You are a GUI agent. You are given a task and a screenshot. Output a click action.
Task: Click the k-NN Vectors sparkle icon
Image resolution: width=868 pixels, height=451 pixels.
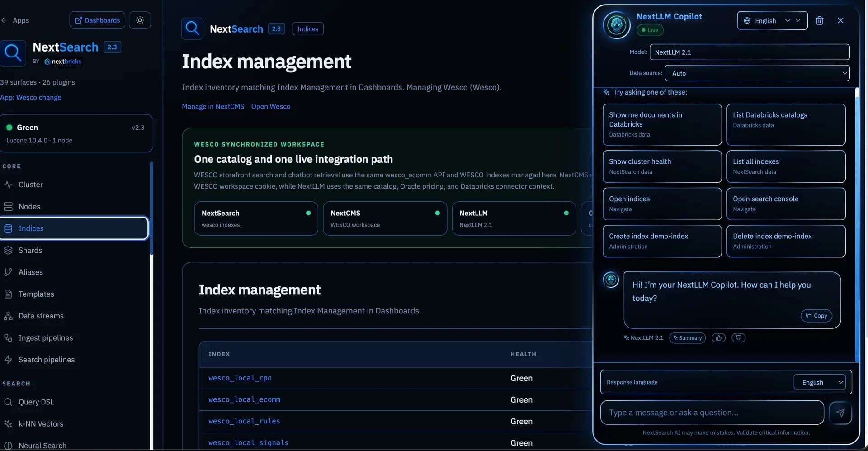pos(8,424)
